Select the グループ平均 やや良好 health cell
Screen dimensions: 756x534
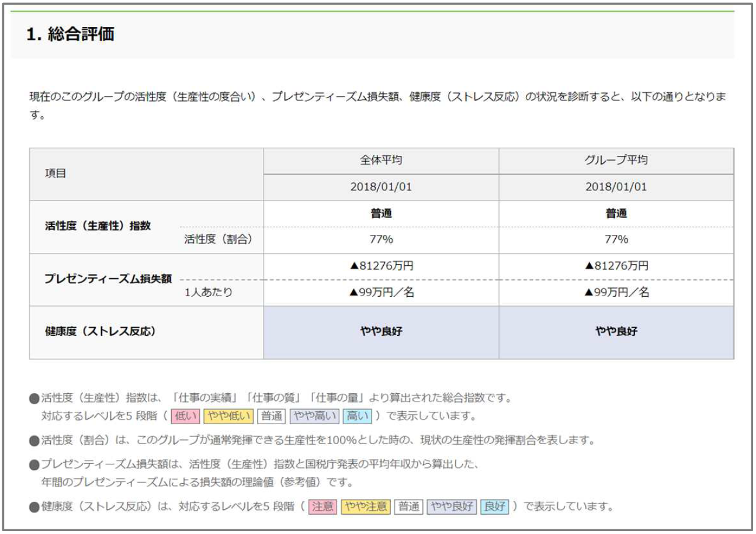[x=616, y=332]
